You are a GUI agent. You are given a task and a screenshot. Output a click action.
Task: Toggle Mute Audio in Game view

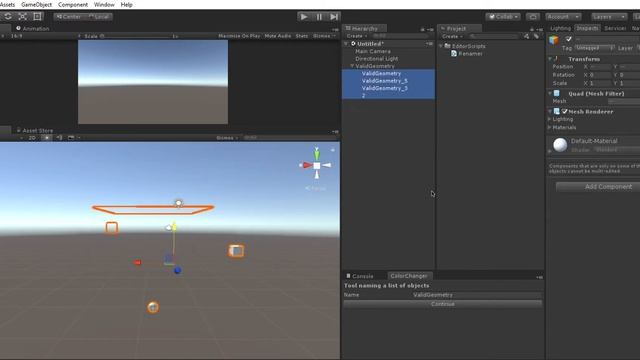278,36
